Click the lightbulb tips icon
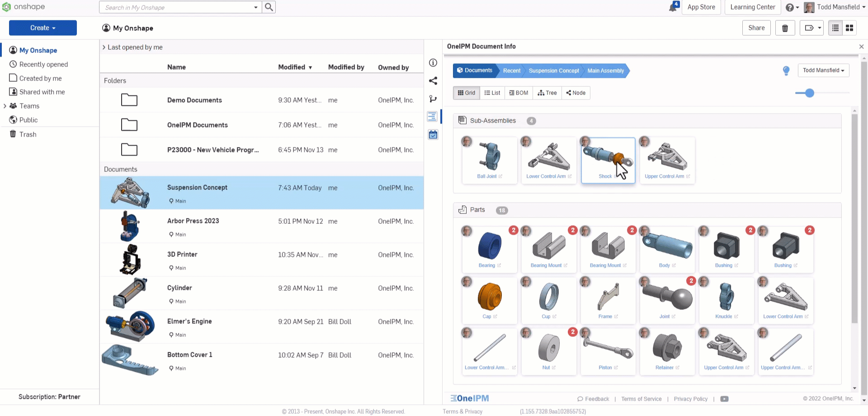Screen dimensions: 868x416 pos(786,71)
